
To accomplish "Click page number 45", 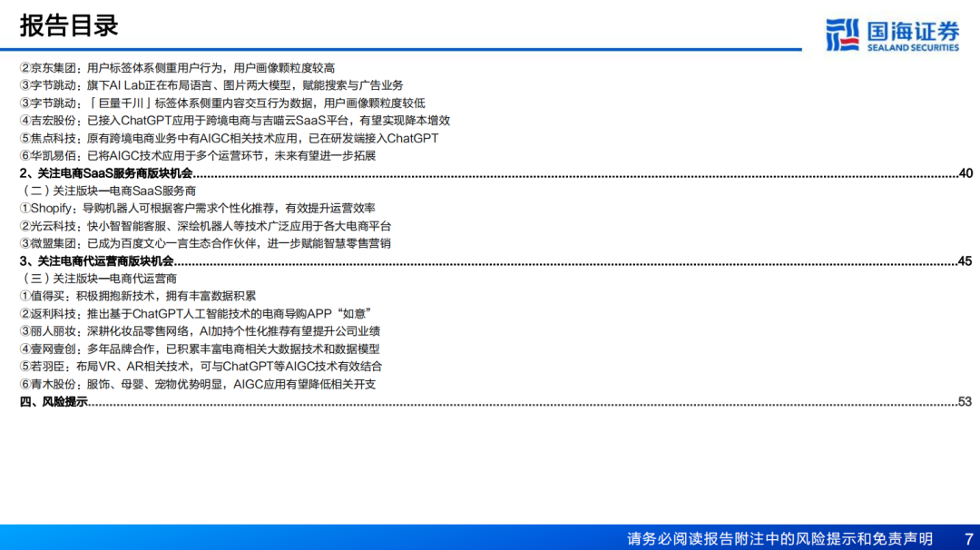I will (x=965, y=261).
